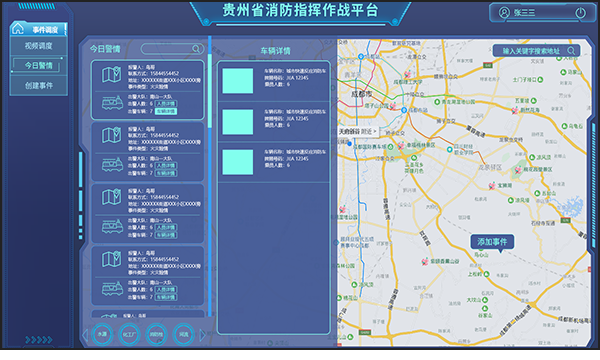Screen dimensions: 600x360
Task: Open the 创建事件 menu item
Action: 39,86
